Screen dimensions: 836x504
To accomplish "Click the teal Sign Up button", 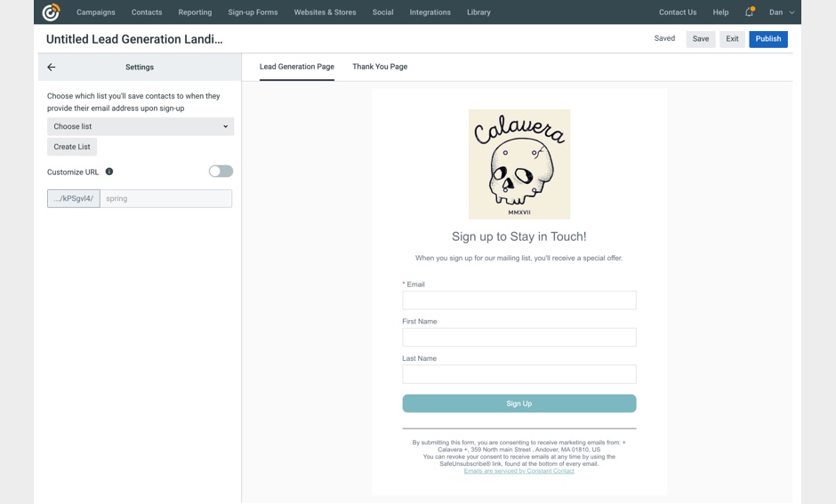I will point(519,404).
